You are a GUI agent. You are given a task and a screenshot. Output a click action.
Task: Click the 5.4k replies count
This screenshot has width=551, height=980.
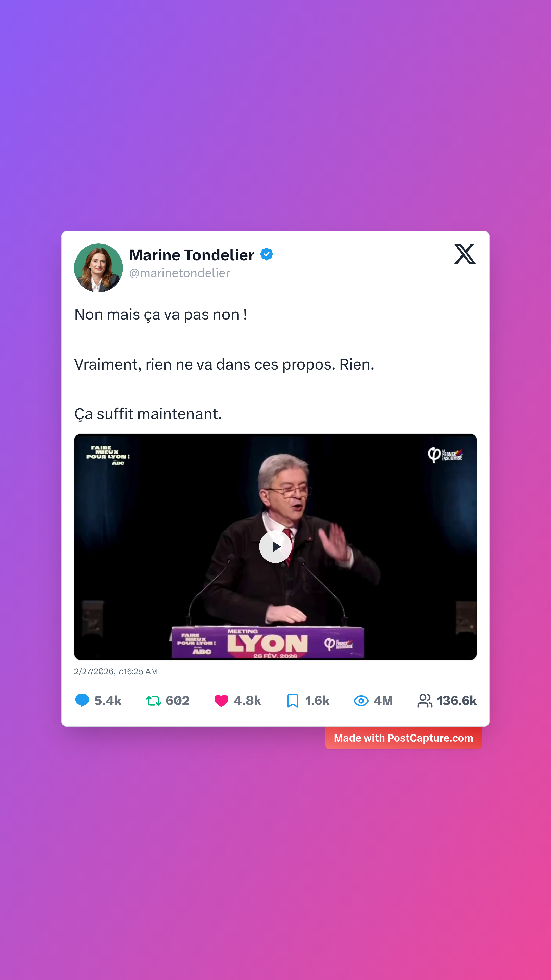(108, 700)
